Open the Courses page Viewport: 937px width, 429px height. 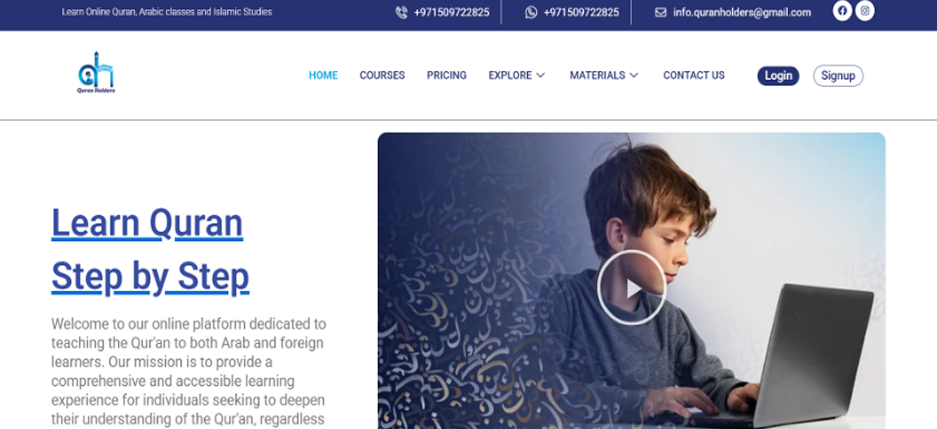coord(382,75)
